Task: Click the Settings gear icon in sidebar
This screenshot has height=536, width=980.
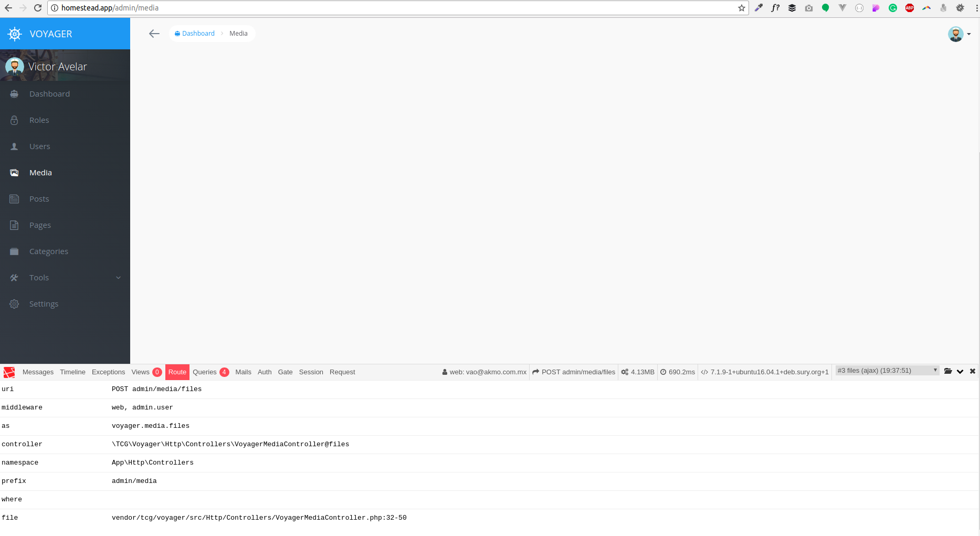Action: coord(14,303)
